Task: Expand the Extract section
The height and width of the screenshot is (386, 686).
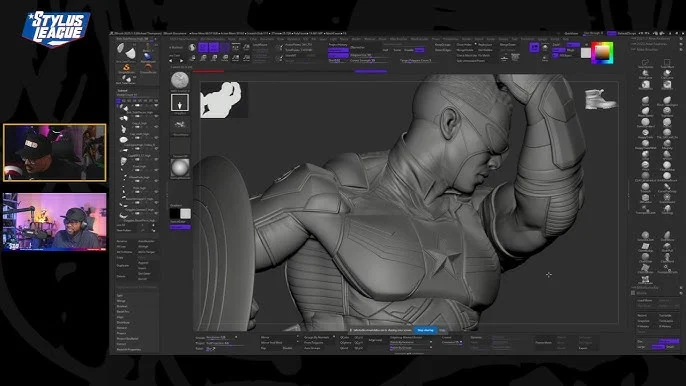Action: tap(122, 344)
